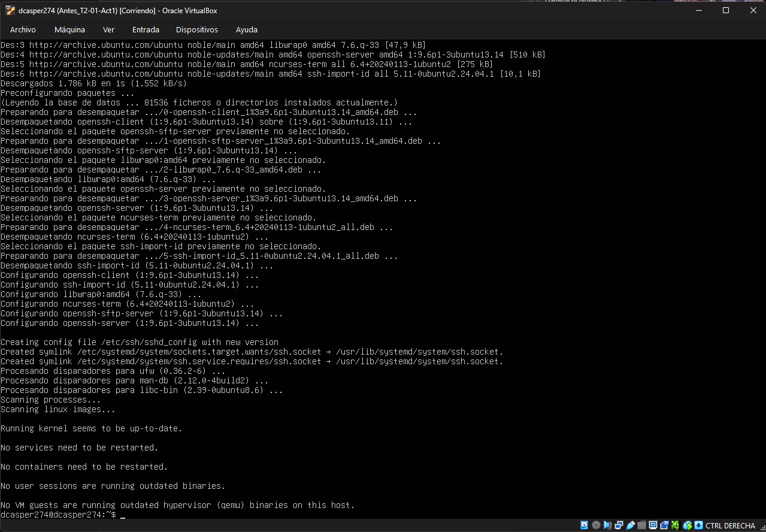Open the Archivo menu
This screenshot has height=532, width=766.
[x=23, y=29]
